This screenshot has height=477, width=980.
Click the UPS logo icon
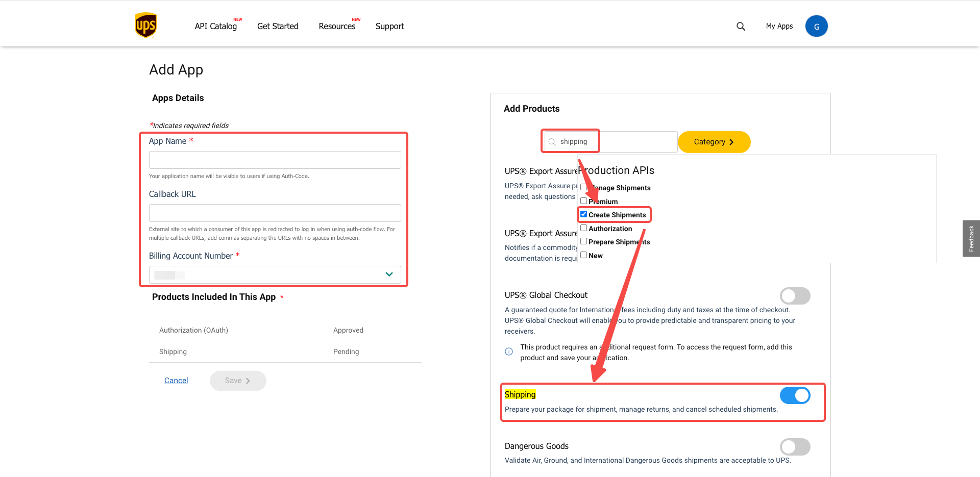click(145, 26)
